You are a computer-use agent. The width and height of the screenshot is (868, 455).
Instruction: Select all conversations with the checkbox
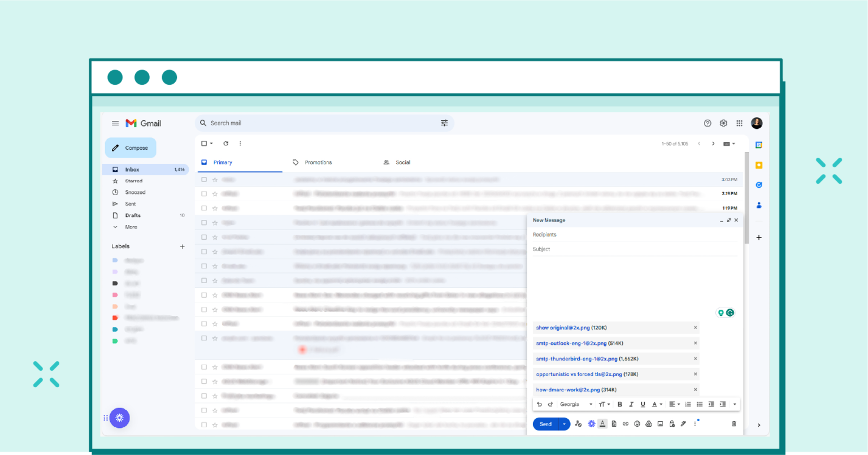[x=204, y=143]
